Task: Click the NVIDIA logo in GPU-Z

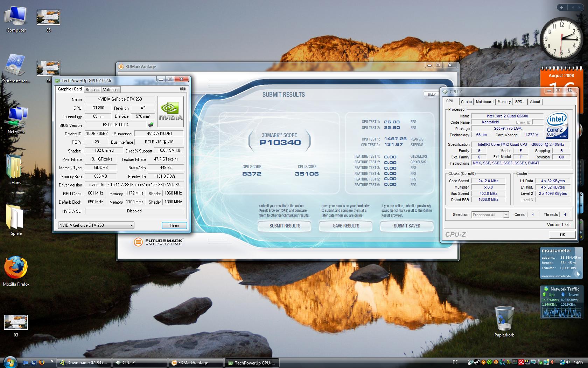Action: [170, 111]
